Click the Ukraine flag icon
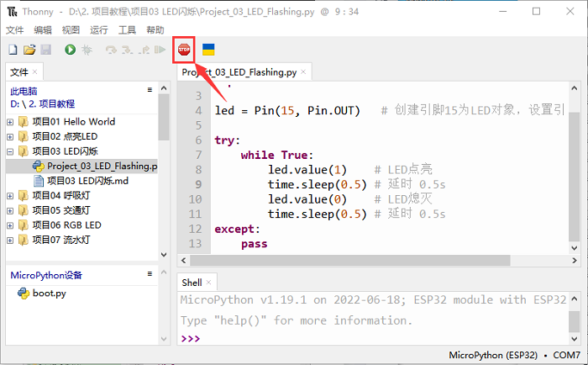This screenshot has width=588, height=365. tap(207, 50)
